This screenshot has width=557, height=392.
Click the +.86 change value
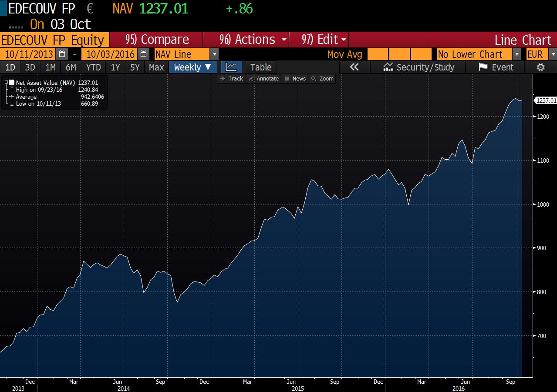(240, 9)
